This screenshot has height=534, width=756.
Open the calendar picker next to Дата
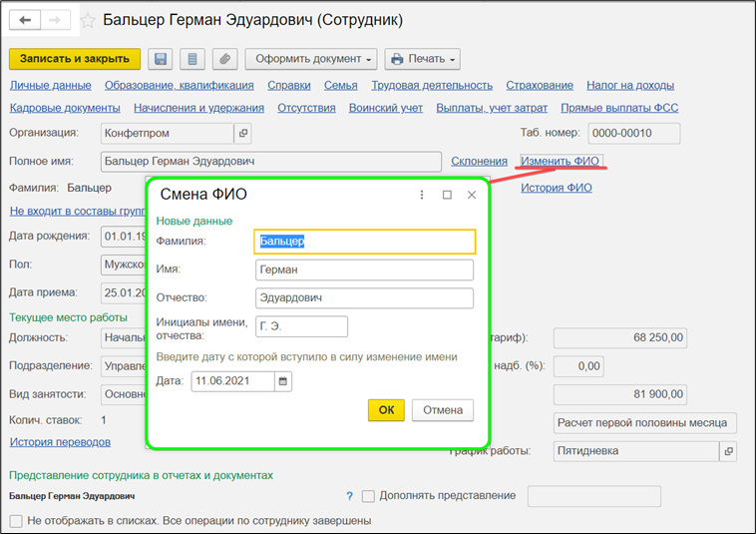(283, 381)
